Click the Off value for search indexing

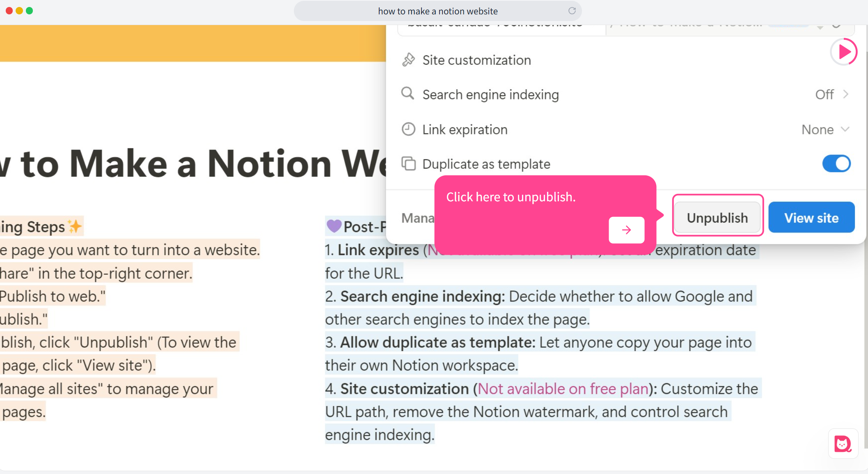coord(824,94)
